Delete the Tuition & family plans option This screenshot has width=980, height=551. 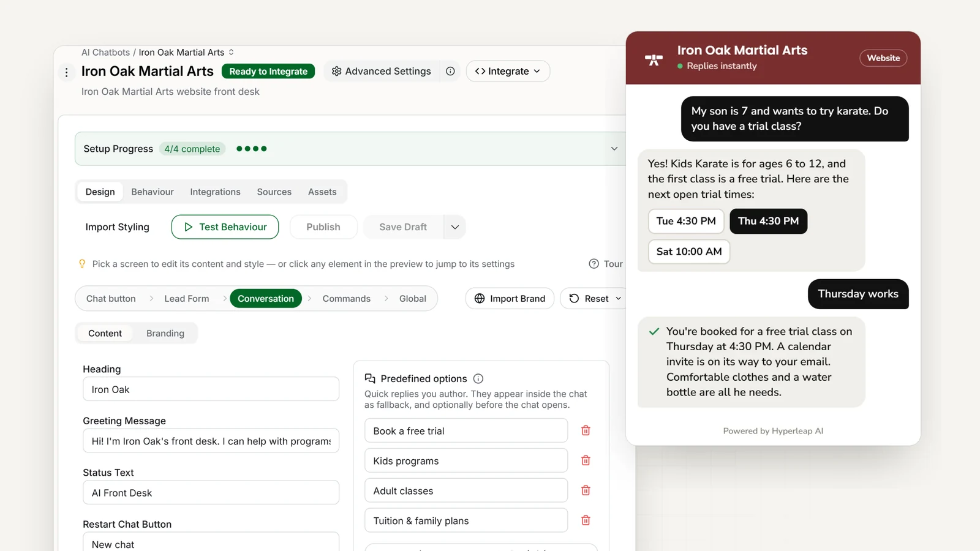click(586, 520)
